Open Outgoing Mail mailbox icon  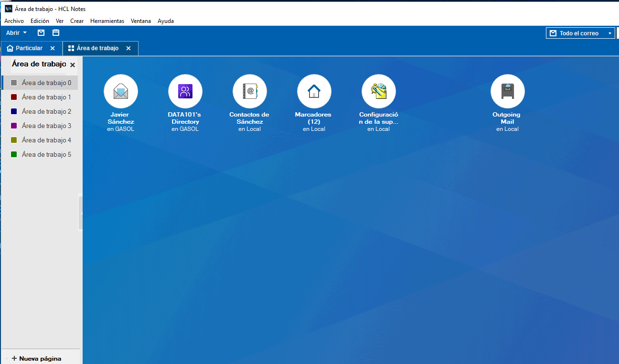tap(508, 91)
